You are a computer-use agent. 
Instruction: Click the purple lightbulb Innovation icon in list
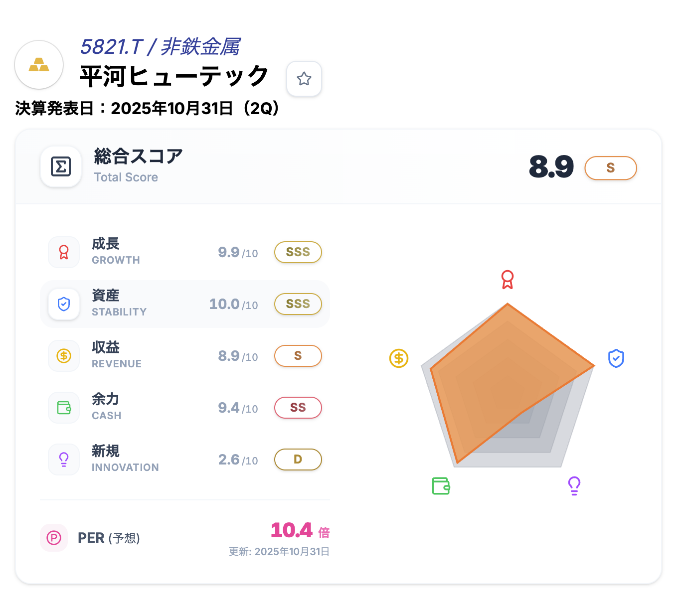(x=64, y=460)
